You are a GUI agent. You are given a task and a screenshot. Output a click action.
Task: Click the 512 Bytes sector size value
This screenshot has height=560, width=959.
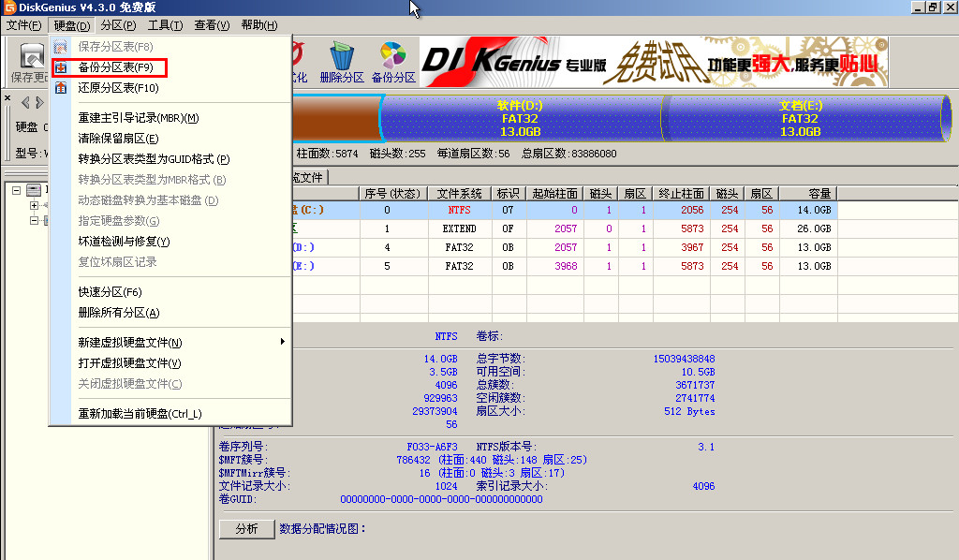[x=689, y=411]
